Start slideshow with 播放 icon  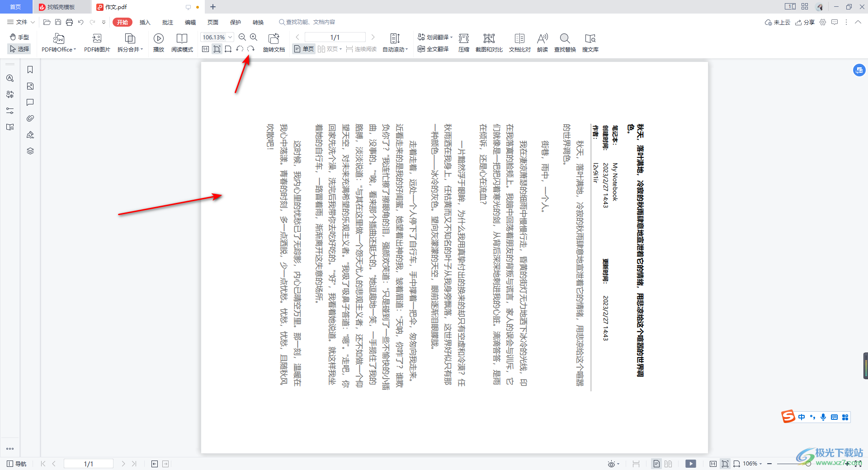tap(159, 43)
